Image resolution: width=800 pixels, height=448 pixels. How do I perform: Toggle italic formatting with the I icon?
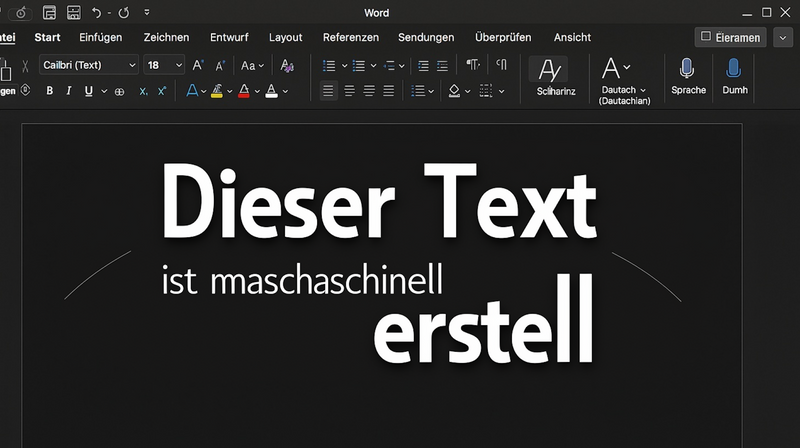click(69, 91)
